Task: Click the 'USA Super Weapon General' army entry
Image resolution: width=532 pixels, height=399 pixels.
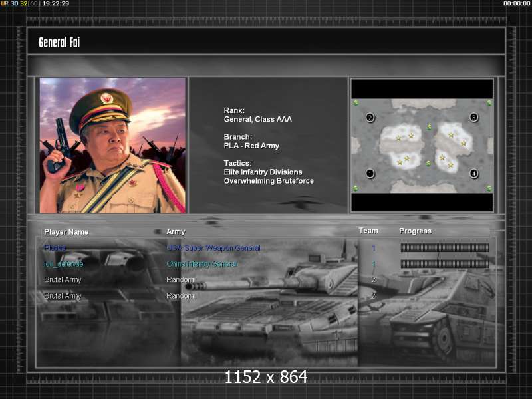Action: point(213,248)
